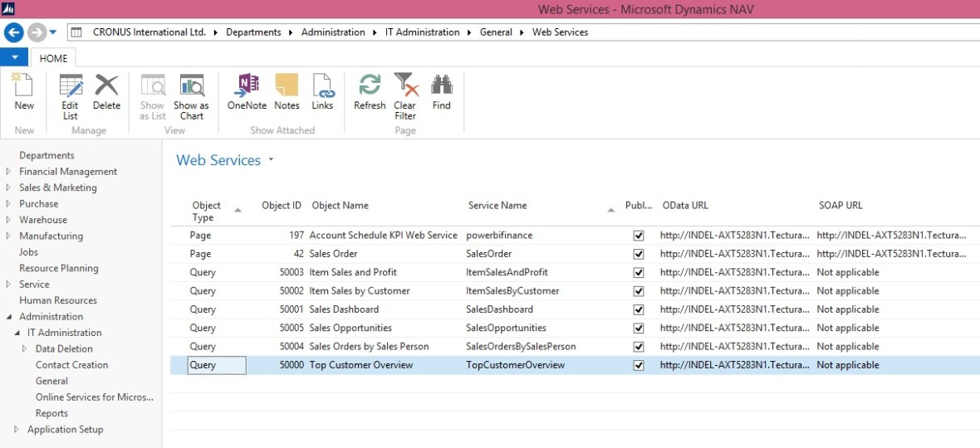Toggle Published checkbox for TopCustomerOverview
The width and height of the screenshot is (980, 448).
click(638, 366)
